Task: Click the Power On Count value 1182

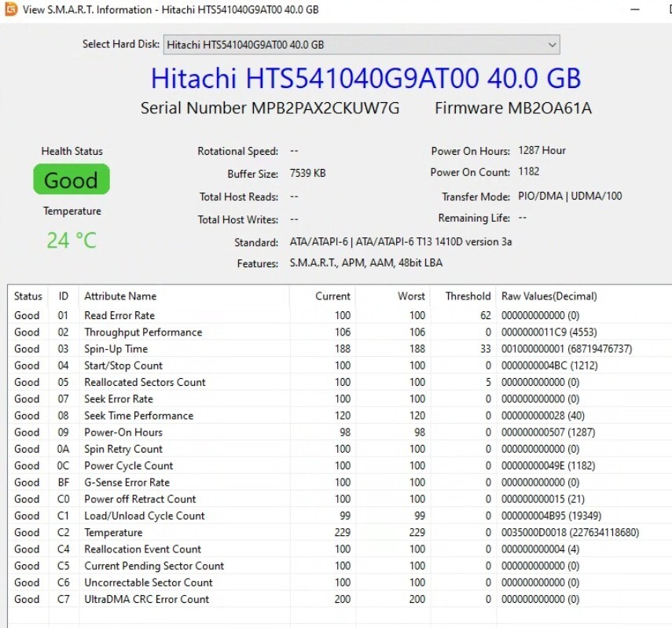Action: pyautogui.click(x=528, y=172)
